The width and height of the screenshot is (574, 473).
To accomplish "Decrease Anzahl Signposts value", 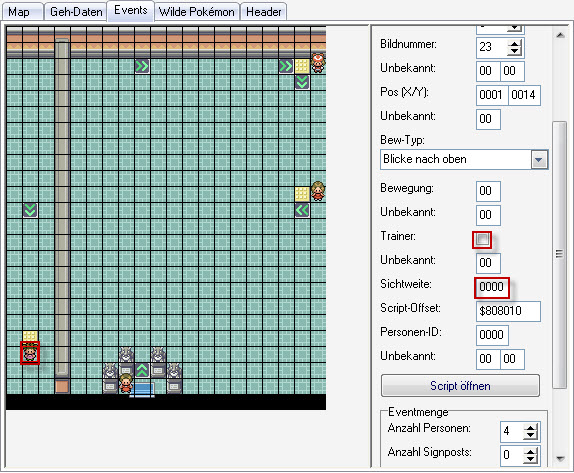I will [x=530, y=459].
